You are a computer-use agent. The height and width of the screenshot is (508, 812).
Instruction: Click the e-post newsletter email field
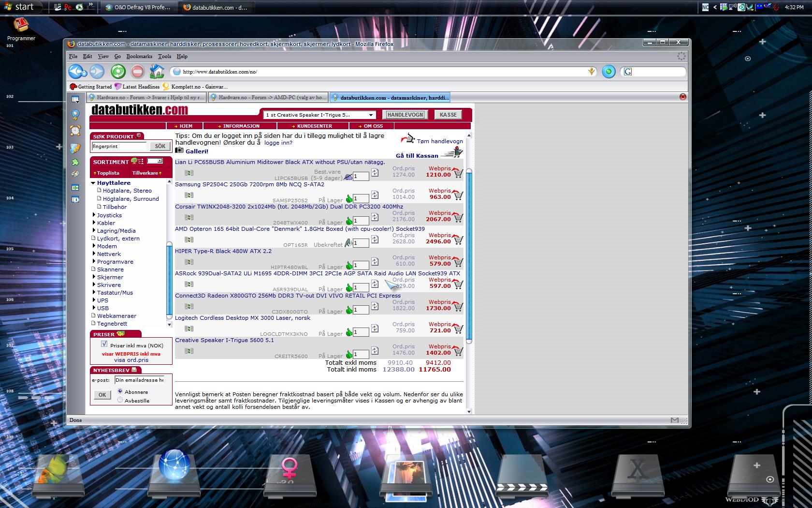[x=139, y=380]
